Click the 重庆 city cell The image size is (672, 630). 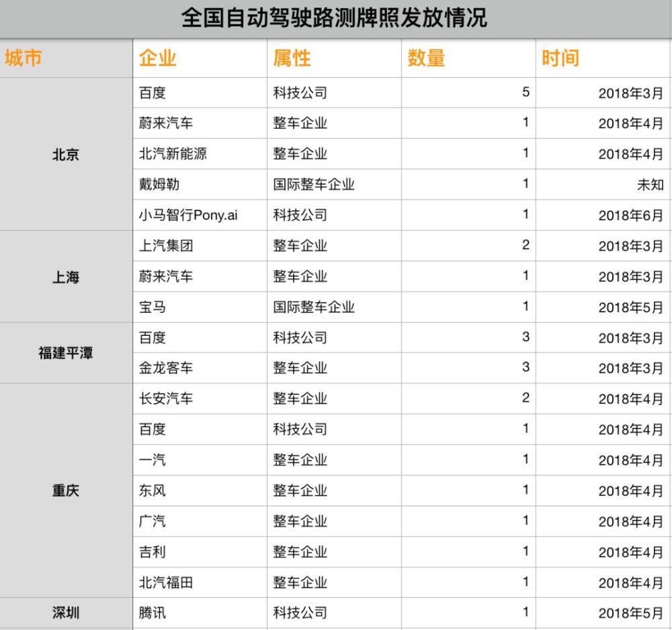pyautogui.click(x=66, y=490)
